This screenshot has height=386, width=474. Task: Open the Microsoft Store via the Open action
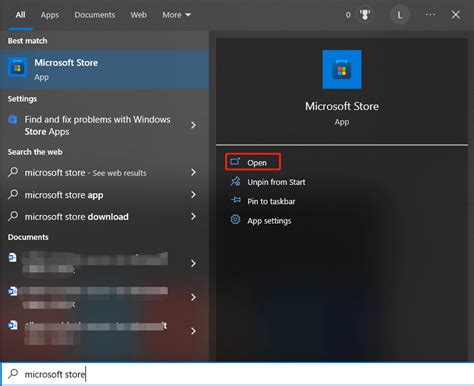[253, 162]
